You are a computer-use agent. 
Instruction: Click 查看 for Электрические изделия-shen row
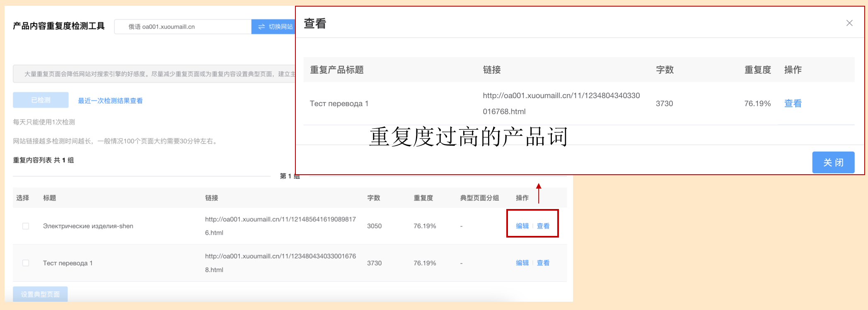[x=543, y=226]
